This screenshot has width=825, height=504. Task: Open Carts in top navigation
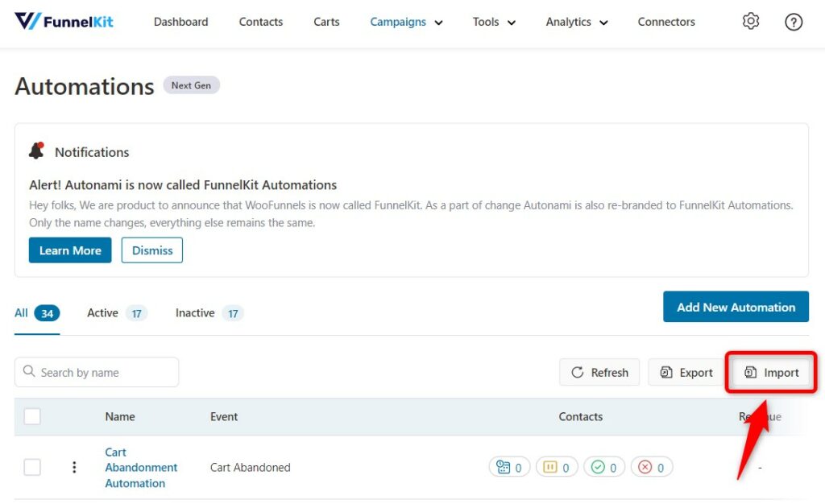click(327, 22)
